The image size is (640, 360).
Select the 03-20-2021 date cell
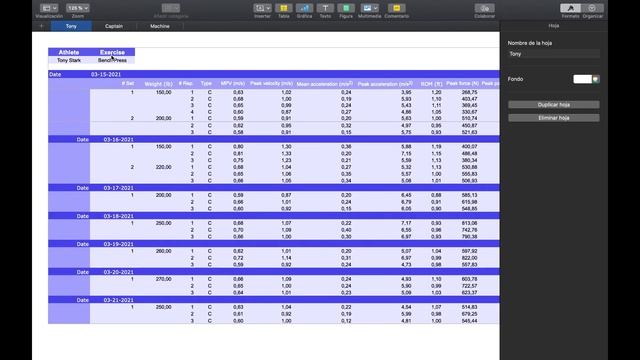point(118,272)
